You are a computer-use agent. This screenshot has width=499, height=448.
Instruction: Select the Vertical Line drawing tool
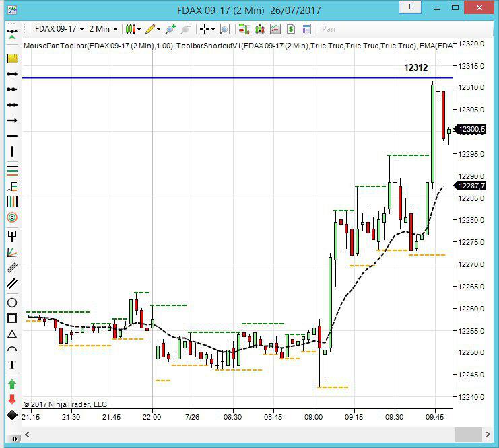click(x=12, y=151)
